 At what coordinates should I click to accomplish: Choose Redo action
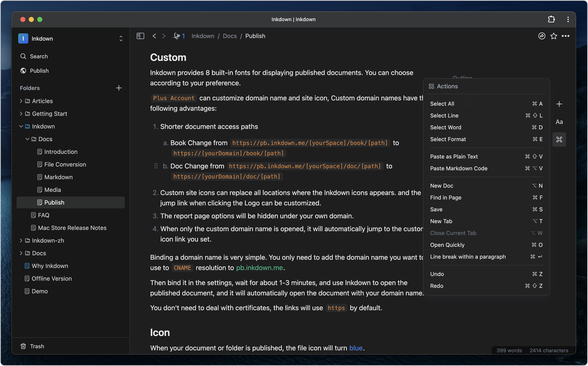(486, 286)
